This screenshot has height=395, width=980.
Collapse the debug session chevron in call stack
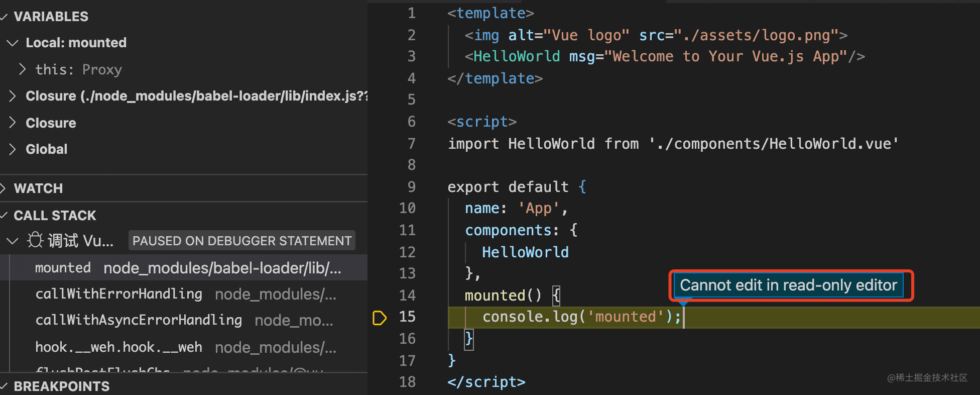pyautogui.click(x=13, y=241)
